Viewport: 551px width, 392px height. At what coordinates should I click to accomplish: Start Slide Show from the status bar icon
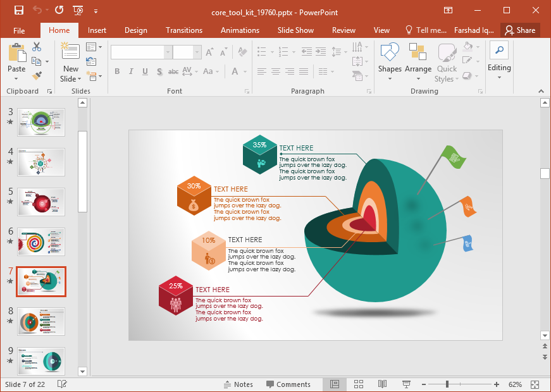tap(406, 384)
